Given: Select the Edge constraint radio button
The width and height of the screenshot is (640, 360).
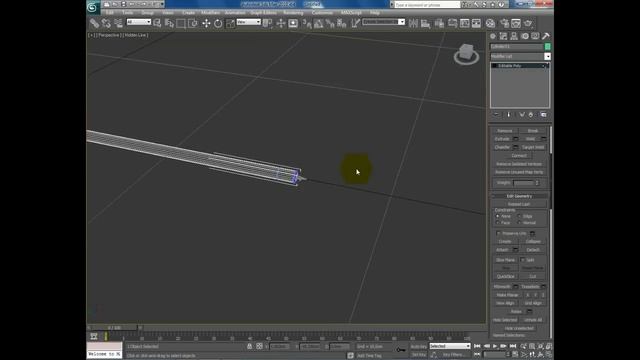Looking at the screenshot, I should click(519, 216).
